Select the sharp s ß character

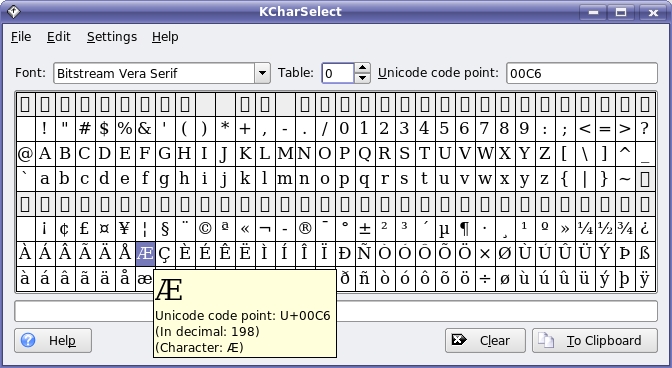pos(645,253)
